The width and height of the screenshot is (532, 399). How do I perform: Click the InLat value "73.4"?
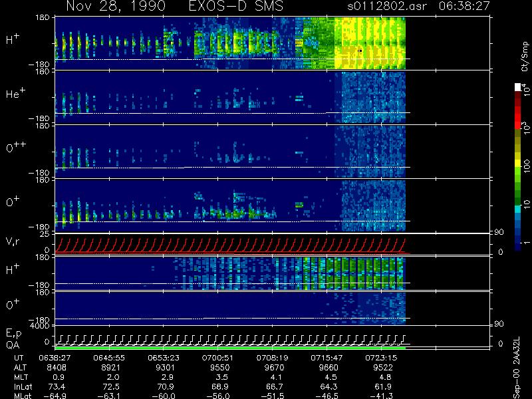pos(57,387)
